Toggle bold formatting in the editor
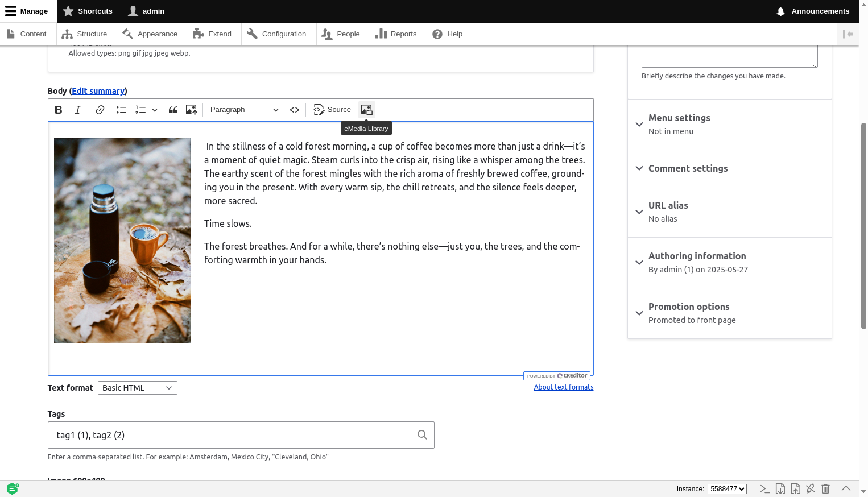This screenshot has height=497, width=868. pyautogui.click(x=59, y=110)
